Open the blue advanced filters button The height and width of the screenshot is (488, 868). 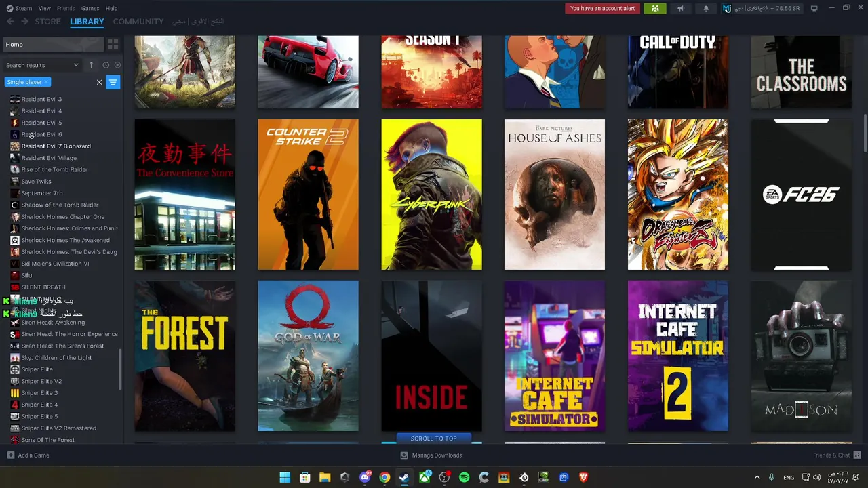[x=113, y=83]
